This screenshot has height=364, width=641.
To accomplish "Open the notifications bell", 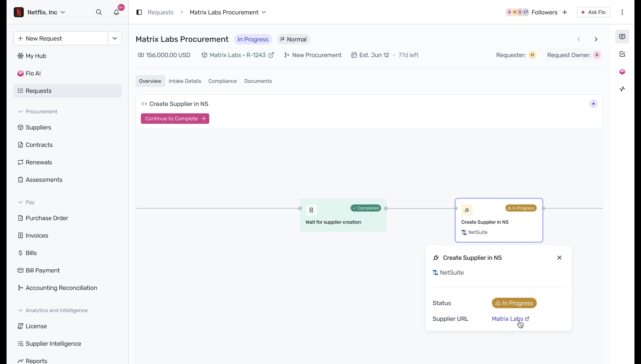I will click(x=116, y=12).
